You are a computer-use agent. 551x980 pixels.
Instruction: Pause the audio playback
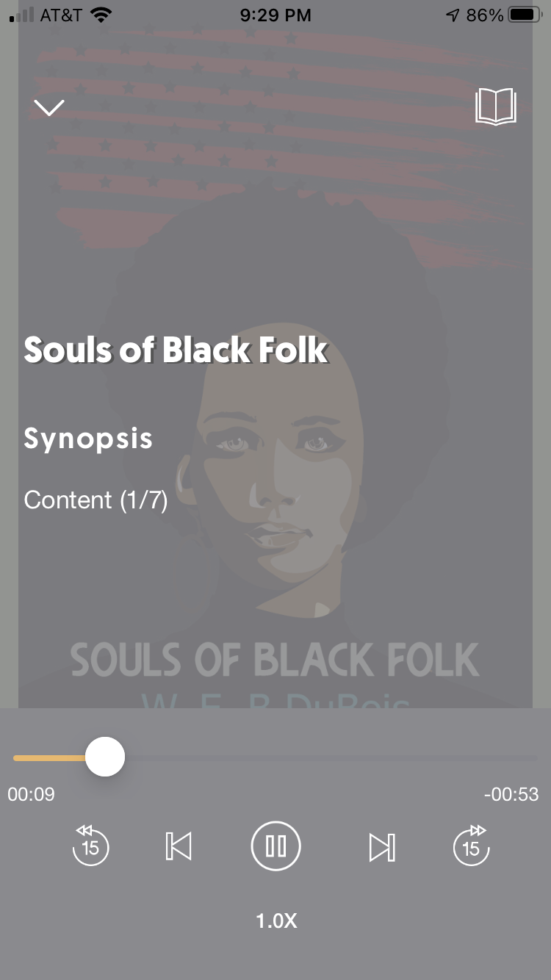tap(275, 846)
